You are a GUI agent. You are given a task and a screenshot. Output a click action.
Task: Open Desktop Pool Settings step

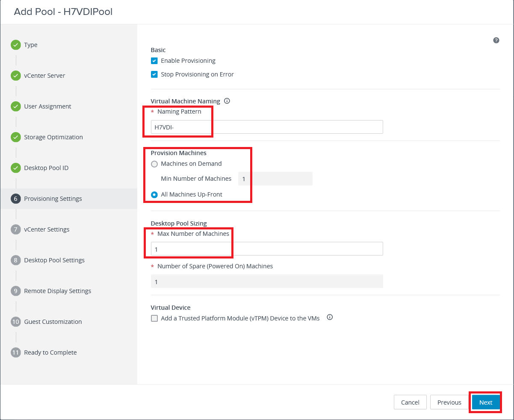pos(54,260)
